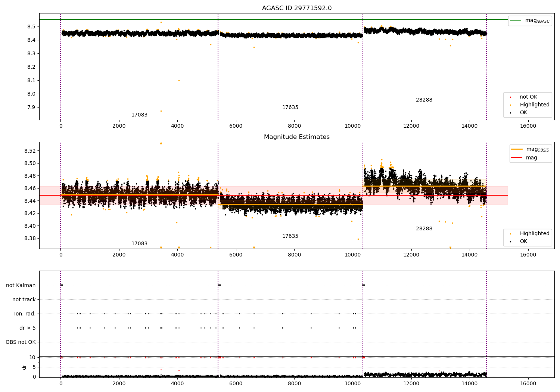The height and width of the screenshot is (392, 560).
Task: Select the green mag AGASC legend entry
Action: tap(530, 21)
